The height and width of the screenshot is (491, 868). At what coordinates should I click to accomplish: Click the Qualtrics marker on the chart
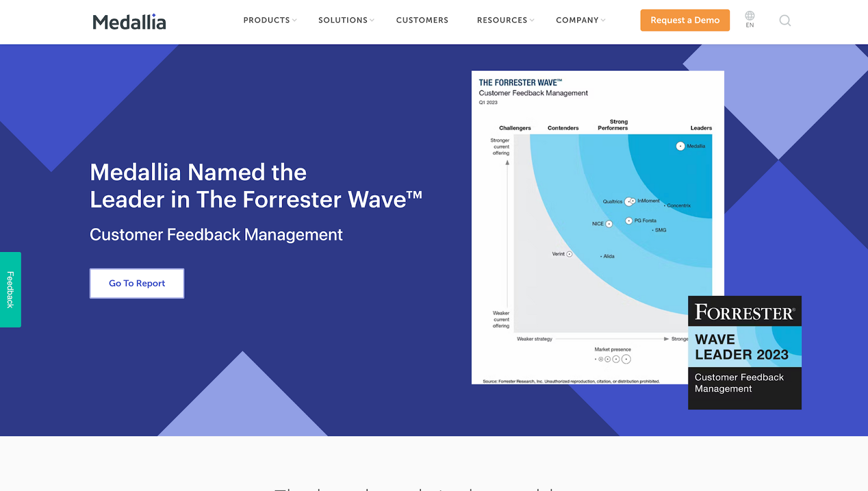click(x=629, y=201)
